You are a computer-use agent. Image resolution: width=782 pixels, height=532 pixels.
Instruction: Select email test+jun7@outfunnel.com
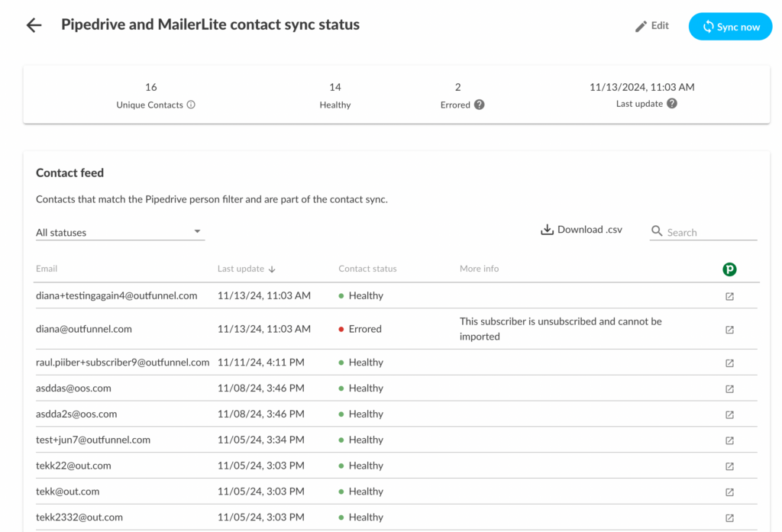(93, 440)
